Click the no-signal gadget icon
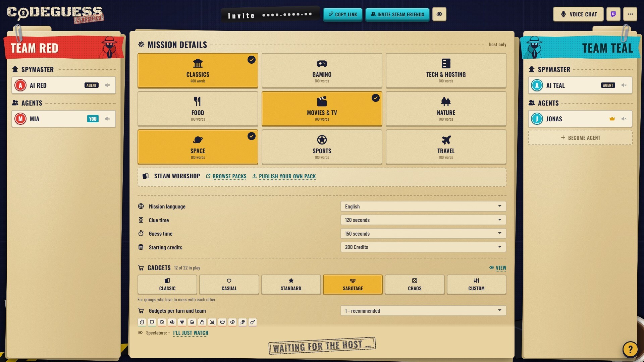 pos(212,322)
